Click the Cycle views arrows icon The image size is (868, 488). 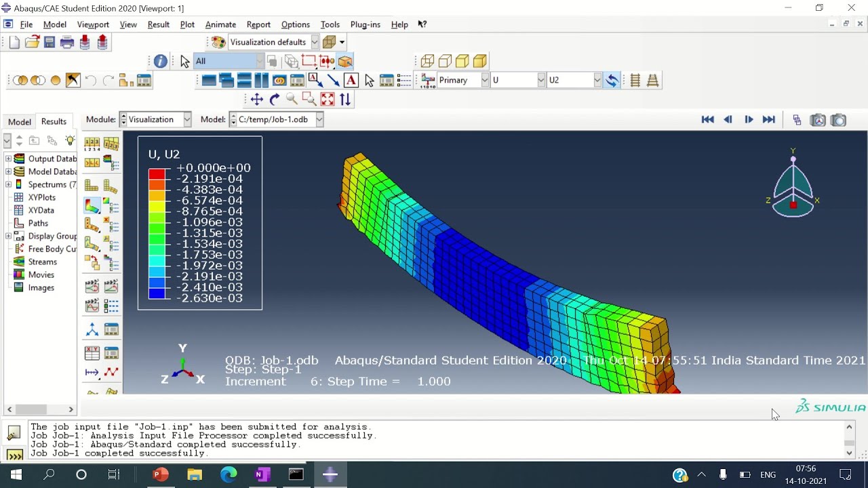[x=345, y=99]
